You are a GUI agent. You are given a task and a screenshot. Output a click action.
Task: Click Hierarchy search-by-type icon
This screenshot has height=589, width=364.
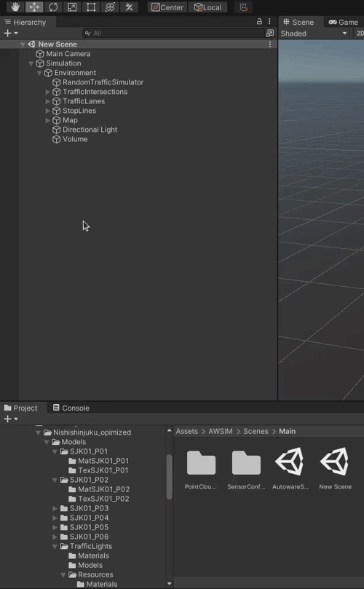tap(270, 33)
